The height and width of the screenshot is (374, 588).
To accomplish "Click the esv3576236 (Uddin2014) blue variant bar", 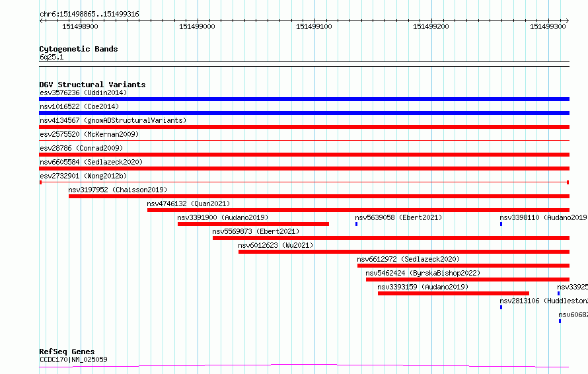I will click(304, 99).
